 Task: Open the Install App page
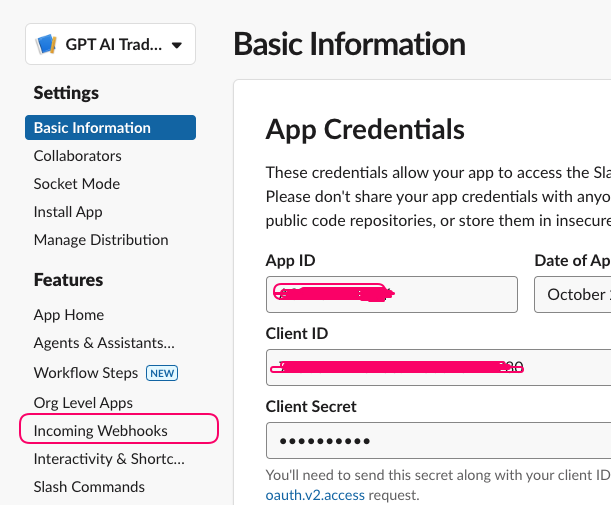[x=68, y=212]
